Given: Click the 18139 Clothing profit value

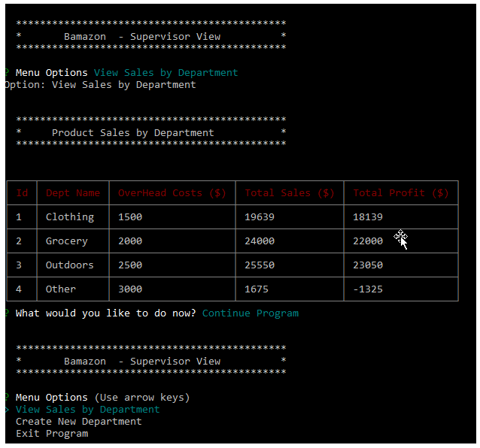Looking at the screenshot, I should click(368, 216).
